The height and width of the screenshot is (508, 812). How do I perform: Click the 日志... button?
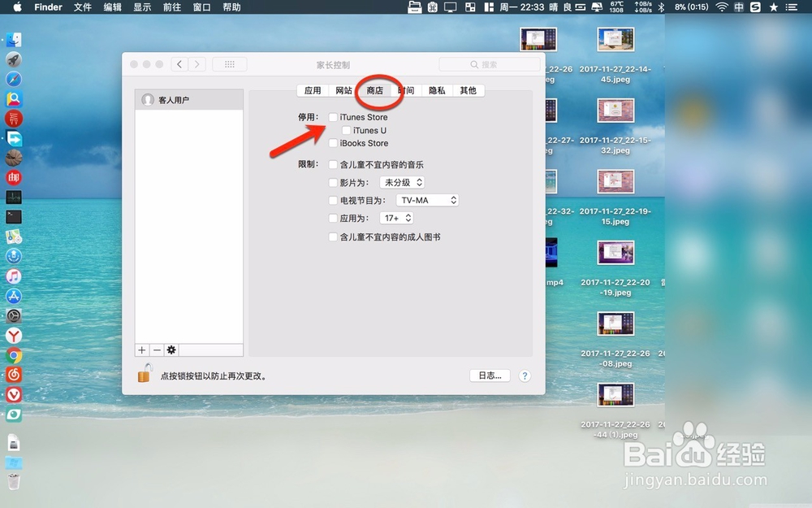[x=490, y=376]
